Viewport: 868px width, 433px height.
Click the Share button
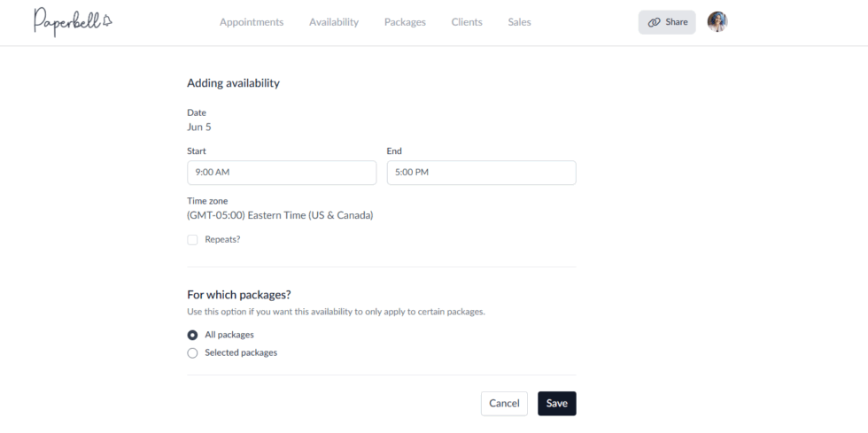point(667,22)
